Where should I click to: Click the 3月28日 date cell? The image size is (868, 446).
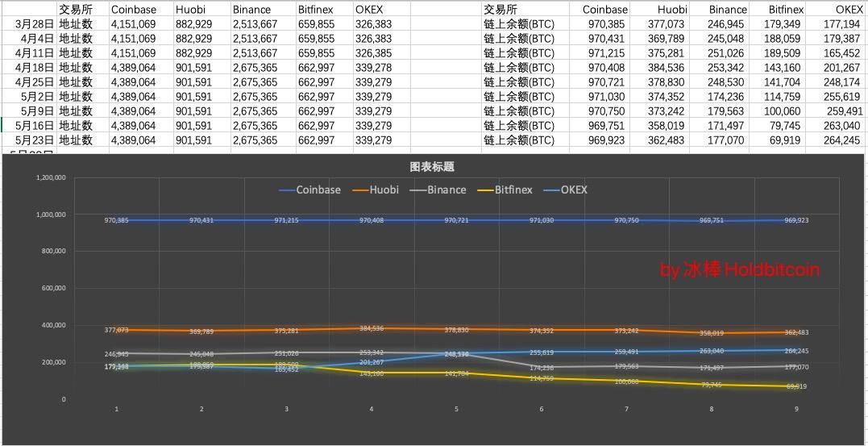point(29,24)
